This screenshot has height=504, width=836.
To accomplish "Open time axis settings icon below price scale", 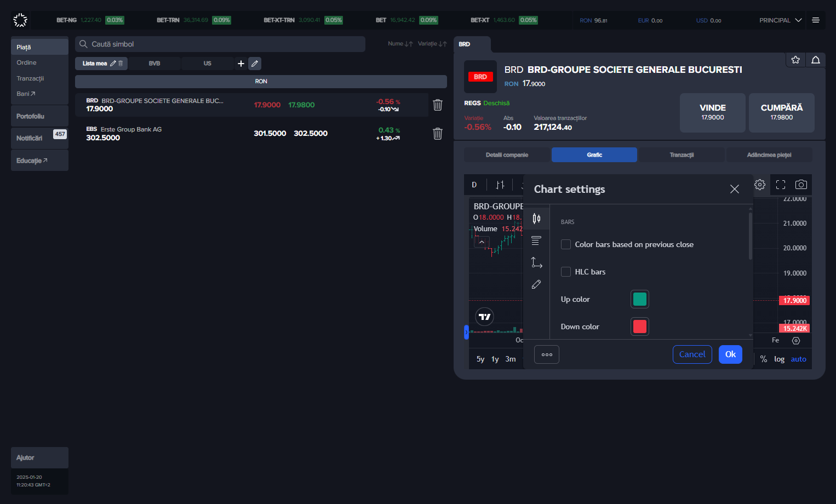I will (x=796, y=341).
